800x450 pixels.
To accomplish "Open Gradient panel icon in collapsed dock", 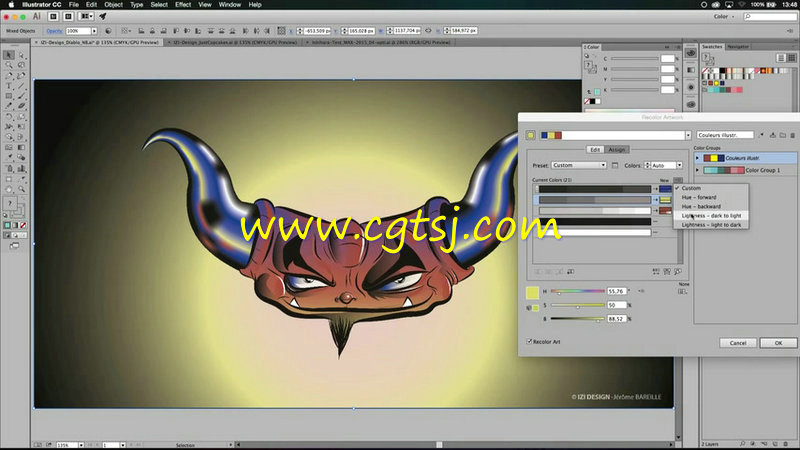I will point(691,70).
